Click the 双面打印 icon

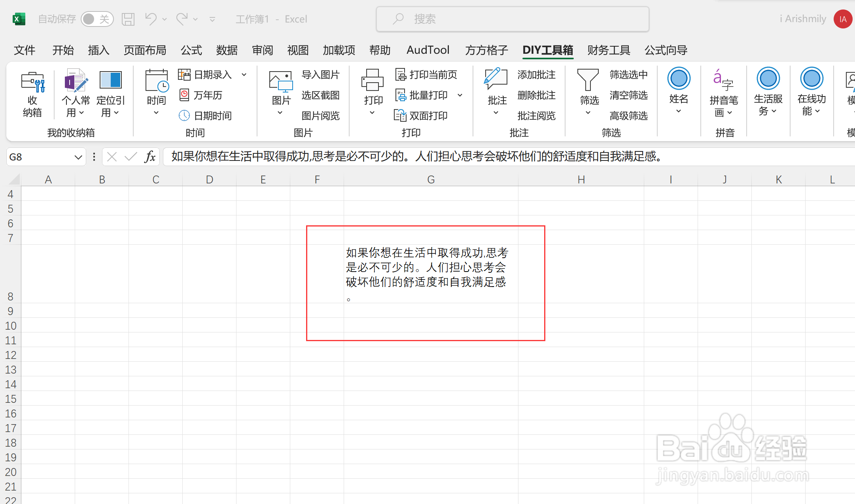400,115
